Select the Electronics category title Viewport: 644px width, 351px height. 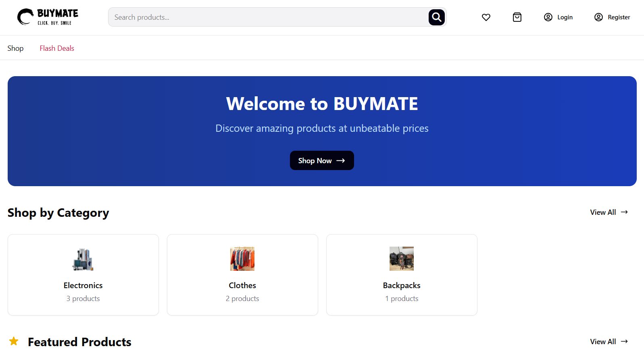tap(83, 285)
